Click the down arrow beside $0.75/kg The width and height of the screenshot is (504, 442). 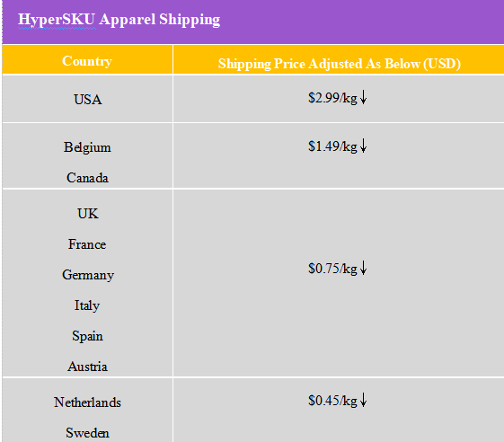click(x=363, y=268)
